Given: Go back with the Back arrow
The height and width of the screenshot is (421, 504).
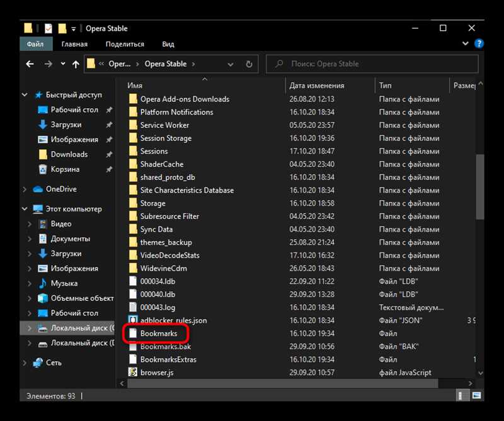Looking at the screenshot, I should (30, 64).
